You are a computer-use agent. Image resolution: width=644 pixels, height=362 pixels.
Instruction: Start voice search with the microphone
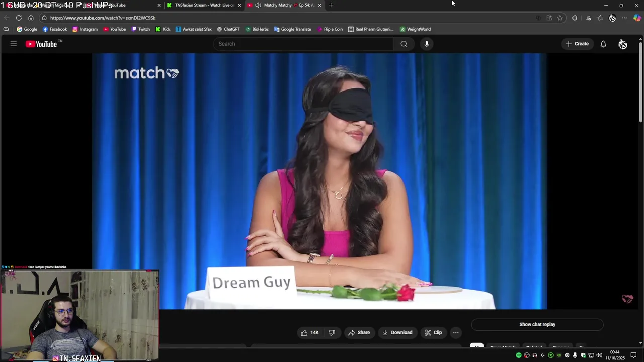click(x=427, y=44)
